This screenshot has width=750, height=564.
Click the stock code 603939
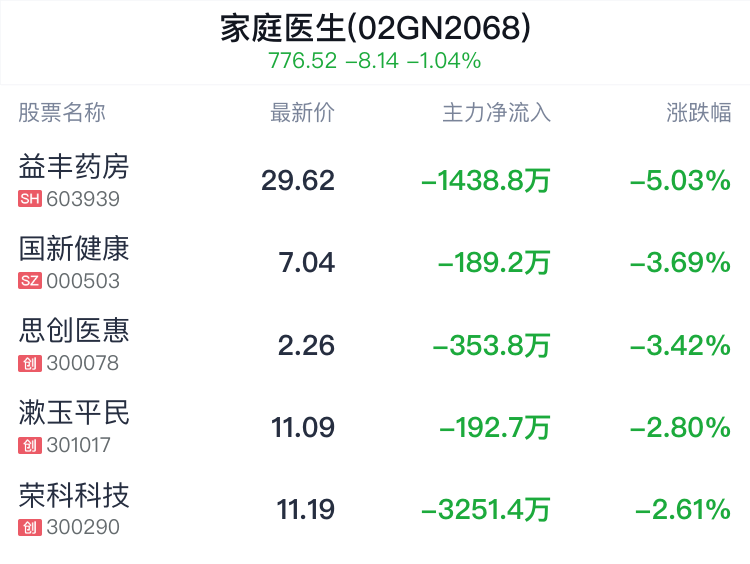pos(83,199)
